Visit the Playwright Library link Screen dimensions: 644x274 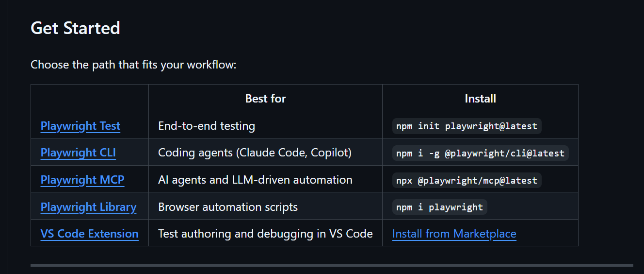[88, 207]
